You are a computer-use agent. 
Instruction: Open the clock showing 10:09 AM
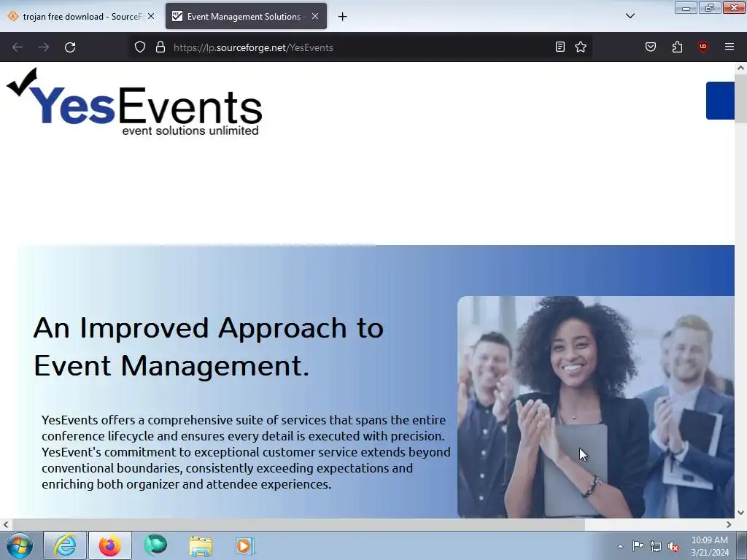[x=710, y=546]
